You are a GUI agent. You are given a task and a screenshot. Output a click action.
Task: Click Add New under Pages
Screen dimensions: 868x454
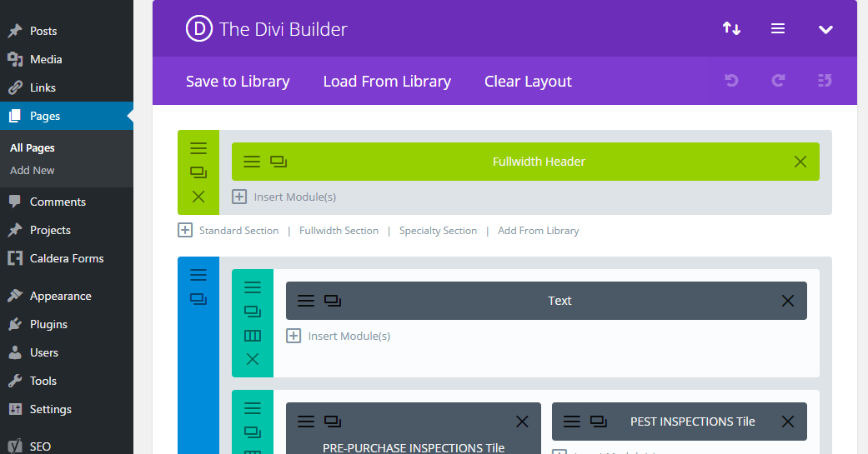click(33, 170)
